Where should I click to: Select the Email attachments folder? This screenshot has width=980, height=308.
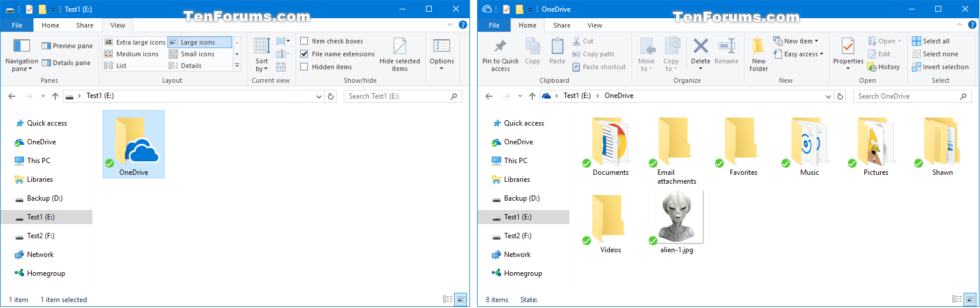pyautogui.click(x=677, y=151)
